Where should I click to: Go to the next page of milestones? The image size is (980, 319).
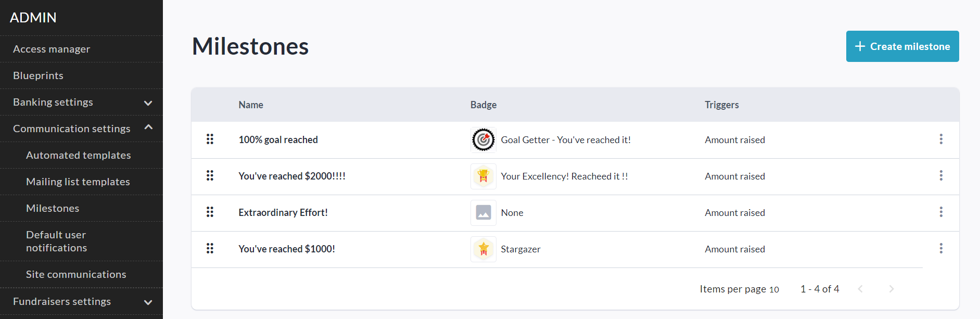[x=891, y=289]
